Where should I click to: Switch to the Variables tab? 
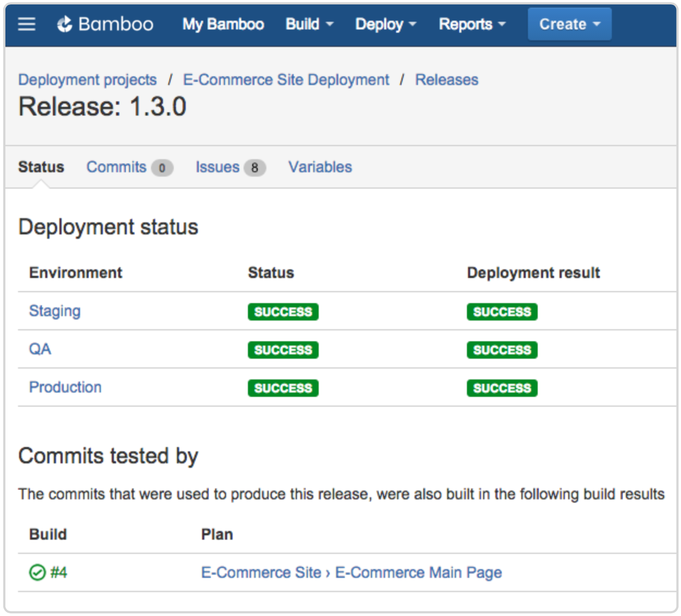[320, 167]
